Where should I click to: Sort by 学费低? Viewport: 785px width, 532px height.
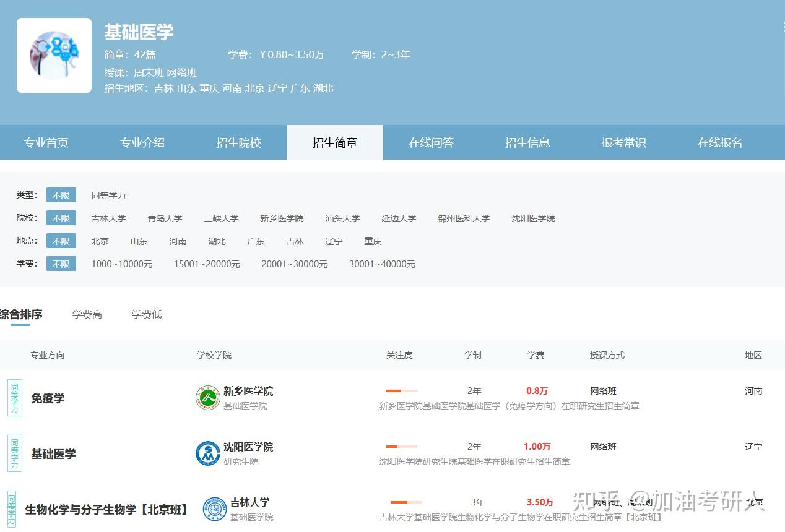tap(147, 314)
